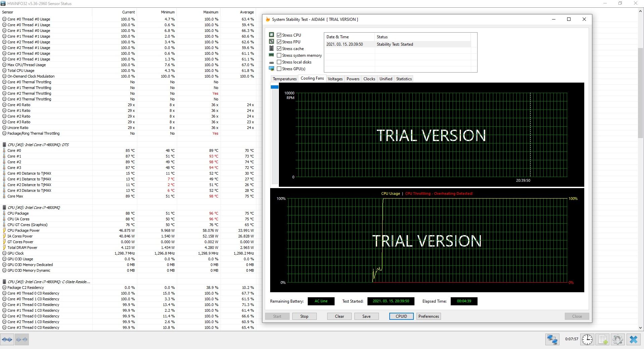Screen dimensions: 644x349
Task: Click the circle icon of GPU Clock row
Action: pyautogui.click(x=4, y=253)
